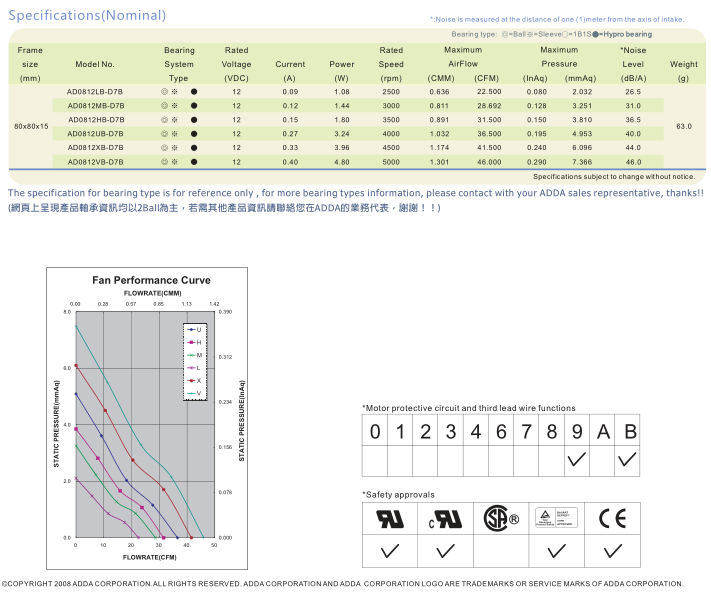Click the L series entry in chart legend
This screenshot has width=711, height=593.
click(x=195, y=368)
